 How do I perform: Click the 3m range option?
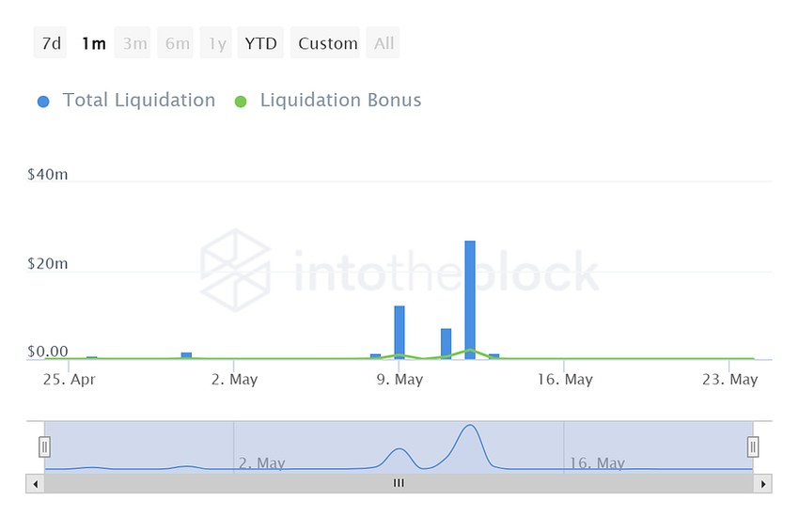pos(134,43)
